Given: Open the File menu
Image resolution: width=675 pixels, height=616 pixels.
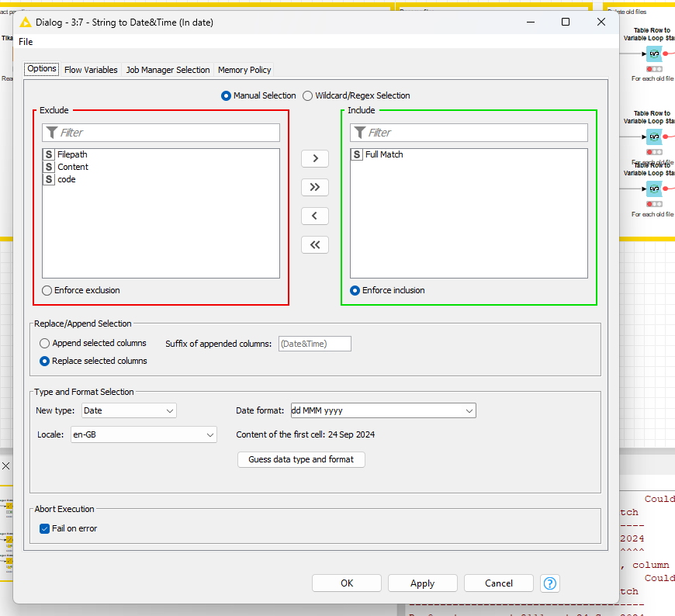Looking at the screenshot, I should point(26,41).
